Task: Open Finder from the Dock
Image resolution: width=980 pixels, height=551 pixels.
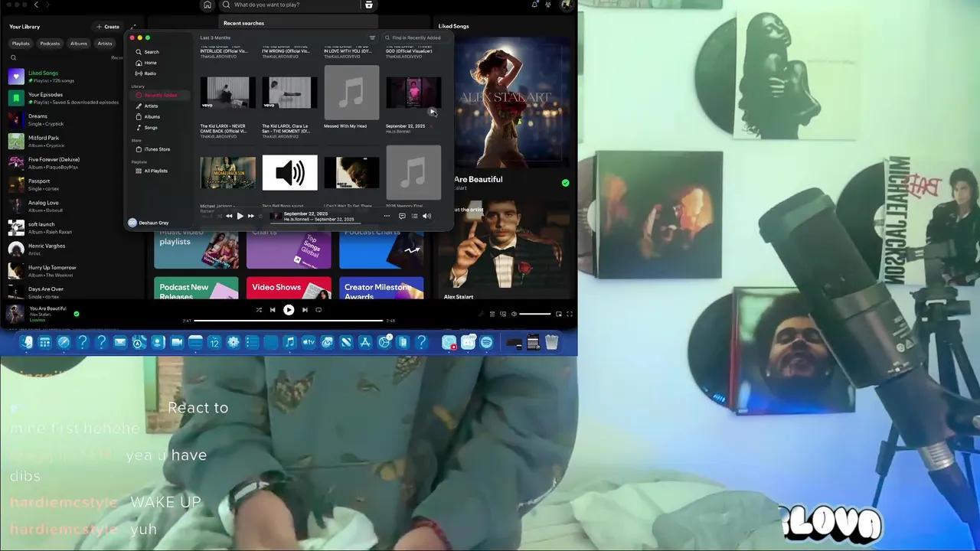Action: pos(27,342)
